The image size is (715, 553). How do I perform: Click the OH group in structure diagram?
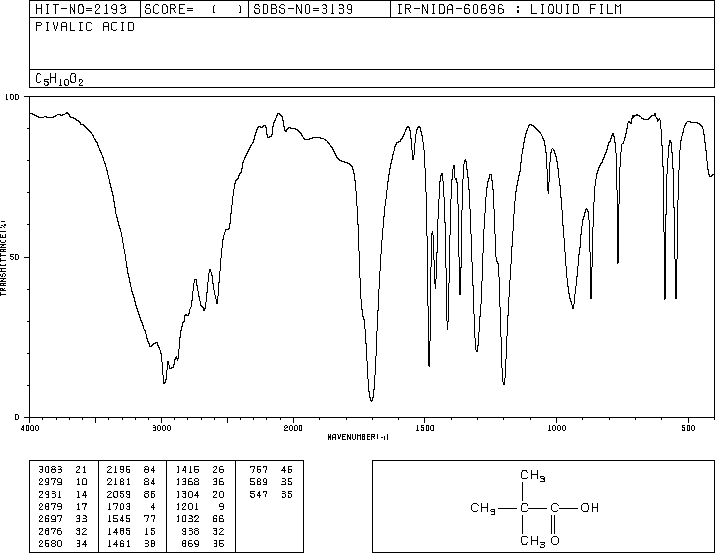589,507
